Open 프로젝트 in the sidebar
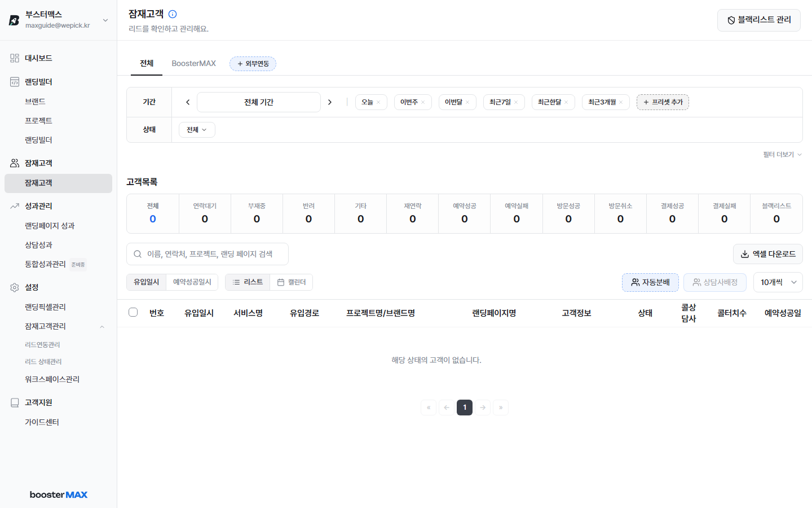812x508 pixels. (38, 121)
